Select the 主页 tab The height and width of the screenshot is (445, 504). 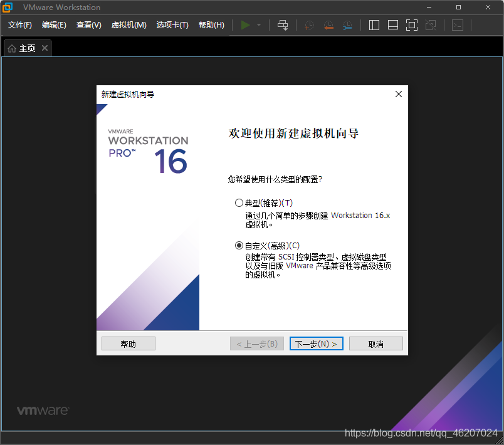coord(27,48)
